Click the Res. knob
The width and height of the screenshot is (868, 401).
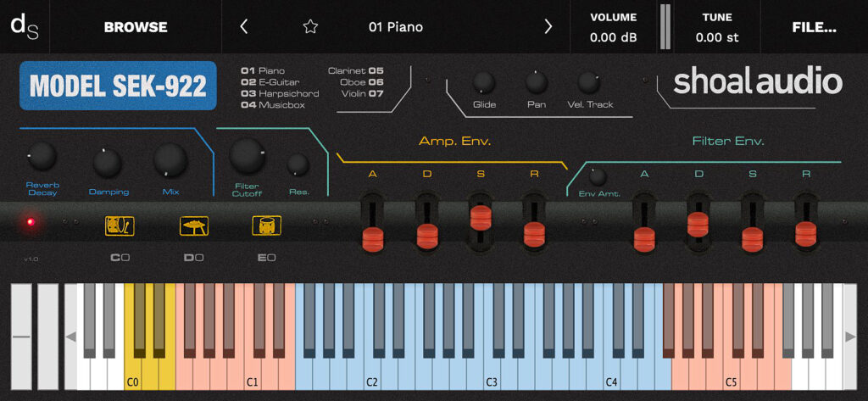point(298,164)
